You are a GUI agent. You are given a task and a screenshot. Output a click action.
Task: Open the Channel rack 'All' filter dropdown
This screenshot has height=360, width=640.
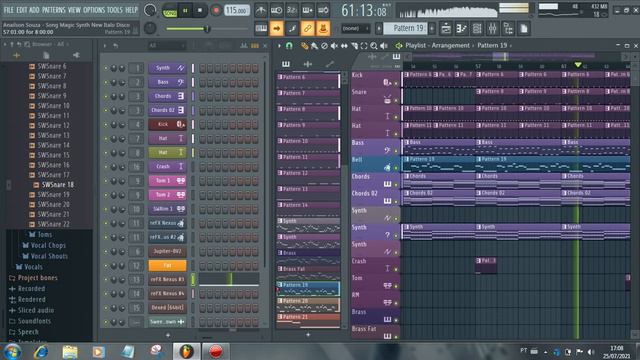coord(167,46)
